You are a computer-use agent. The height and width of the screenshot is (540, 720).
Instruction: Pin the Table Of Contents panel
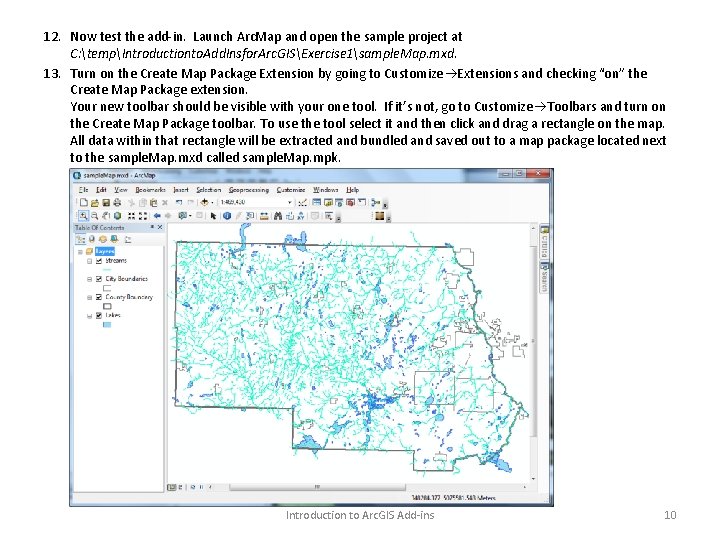[152, 227]
